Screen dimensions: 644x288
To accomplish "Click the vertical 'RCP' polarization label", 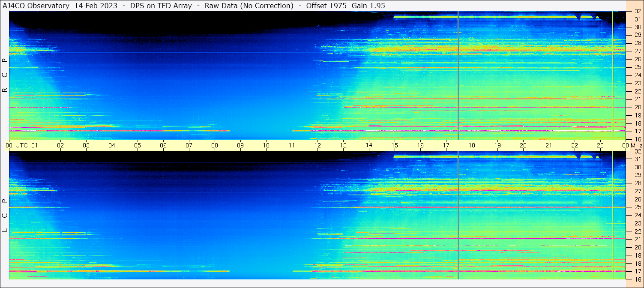I will pyautogui.click(x=5, y=75).
